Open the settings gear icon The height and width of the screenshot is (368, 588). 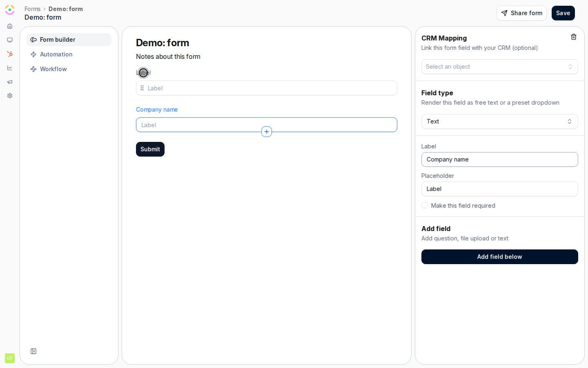click(10, 96)
